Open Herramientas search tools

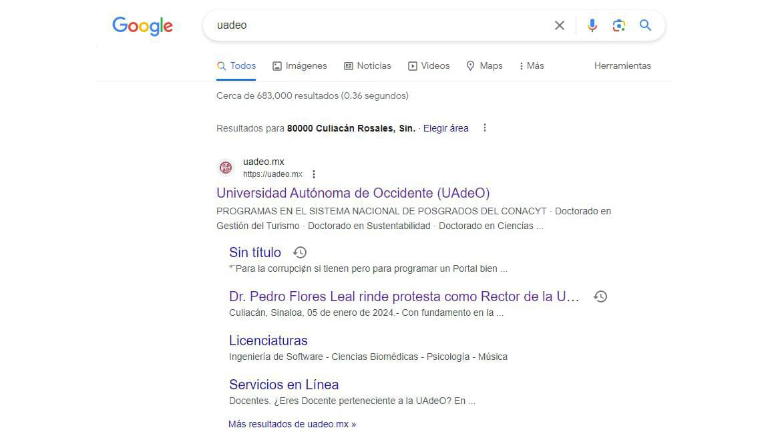click(x=622, y=66)
